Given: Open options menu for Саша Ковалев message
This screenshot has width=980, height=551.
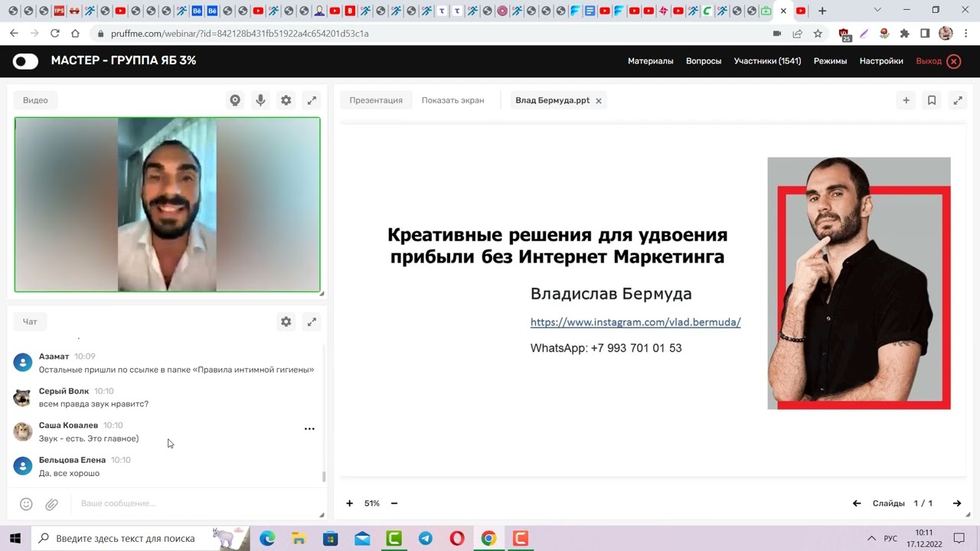Looking at the screenshot, I should click(x=309, y=429).
